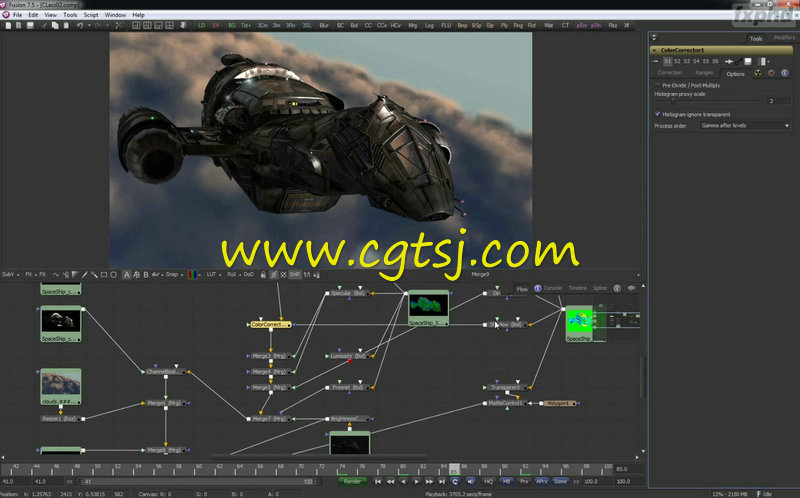Open the File menu

[x=17, y=15]
